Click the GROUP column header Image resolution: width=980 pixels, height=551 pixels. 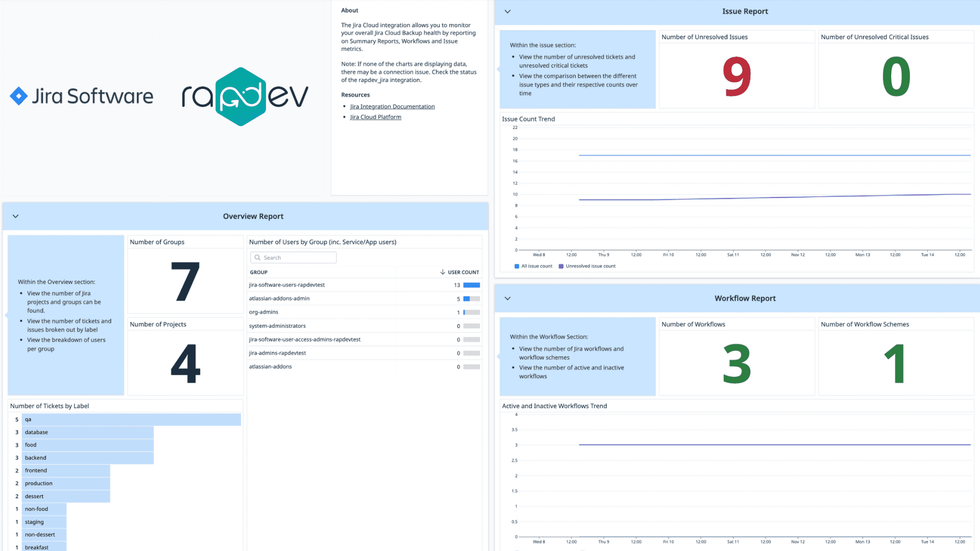tap(259, 272)
